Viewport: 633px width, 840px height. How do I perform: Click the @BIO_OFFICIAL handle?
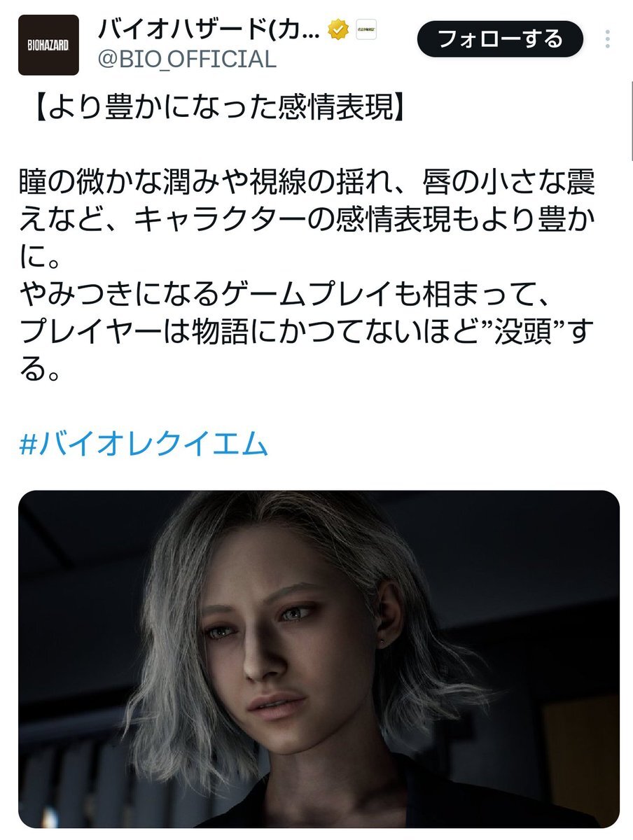[185, 59]
